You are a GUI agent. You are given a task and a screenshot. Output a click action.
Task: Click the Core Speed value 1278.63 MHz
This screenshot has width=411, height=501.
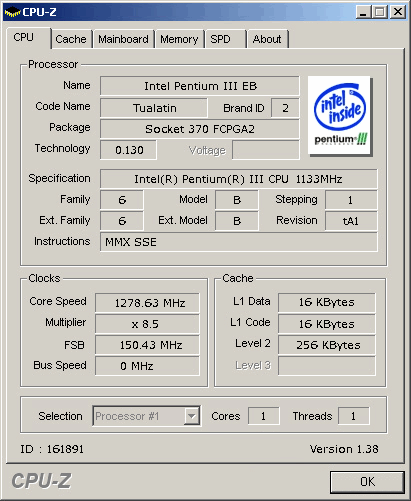147,303
